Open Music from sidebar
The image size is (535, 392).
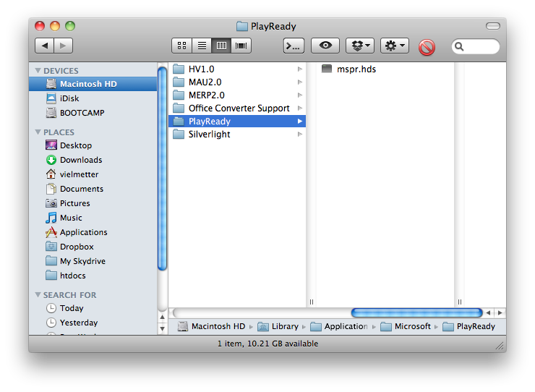coord(93,218)
